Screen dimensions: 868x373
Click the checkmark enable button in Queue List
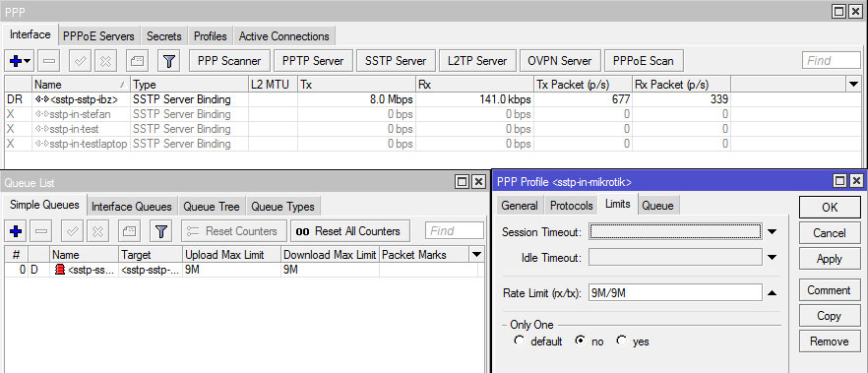[x=72, y=231]
